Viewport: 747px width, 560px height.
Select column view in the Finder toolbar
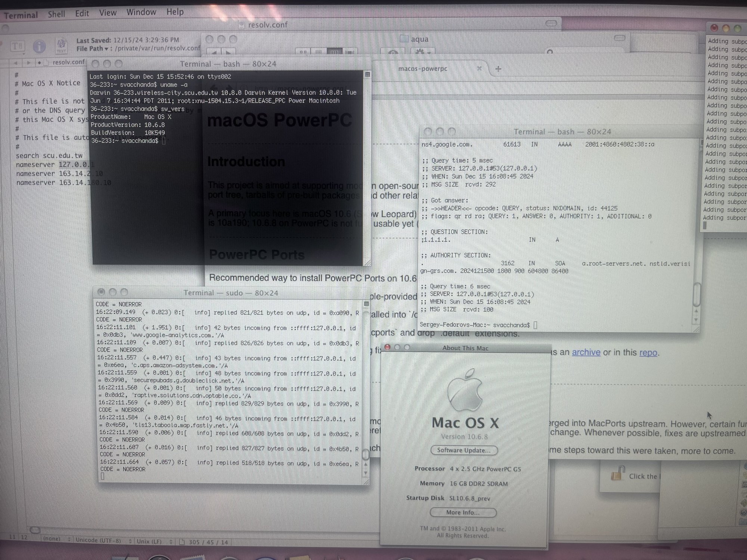click(334, 52)
